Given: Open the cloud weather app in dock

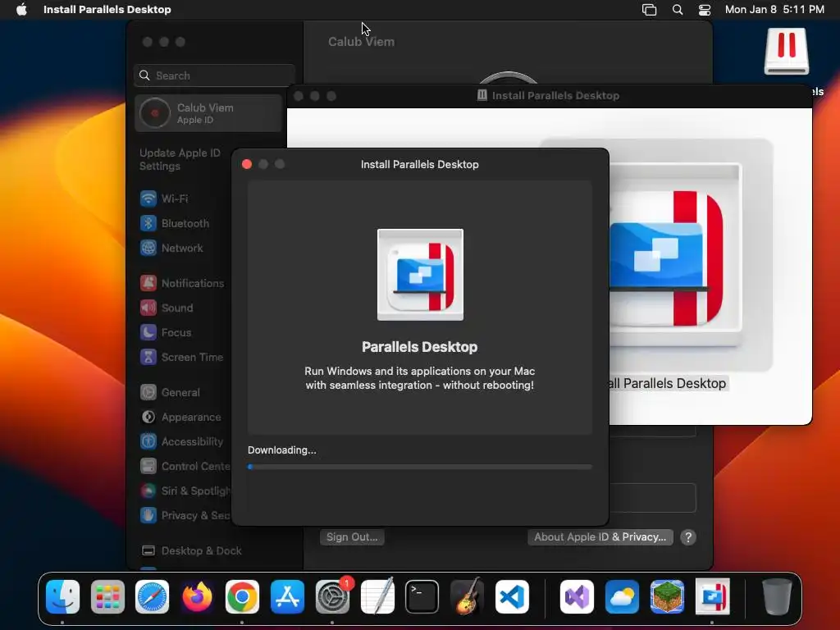Looking at the screenshot, I should [x=622, y=596].
